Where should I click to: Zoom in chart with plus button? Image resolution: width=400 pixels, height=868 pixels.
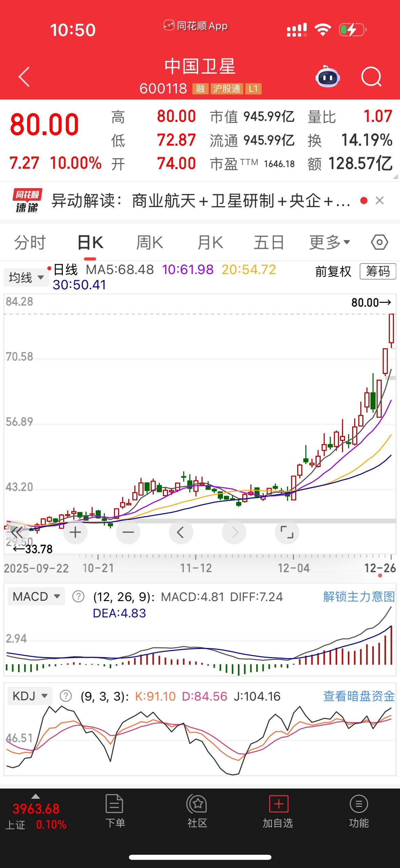(x=75, y=532)
